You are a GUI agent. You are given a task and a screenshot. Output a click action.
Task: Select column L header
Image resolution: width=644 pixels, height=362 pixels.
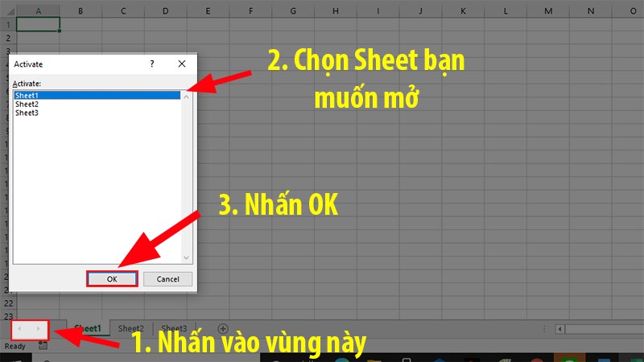click(506, 11)
